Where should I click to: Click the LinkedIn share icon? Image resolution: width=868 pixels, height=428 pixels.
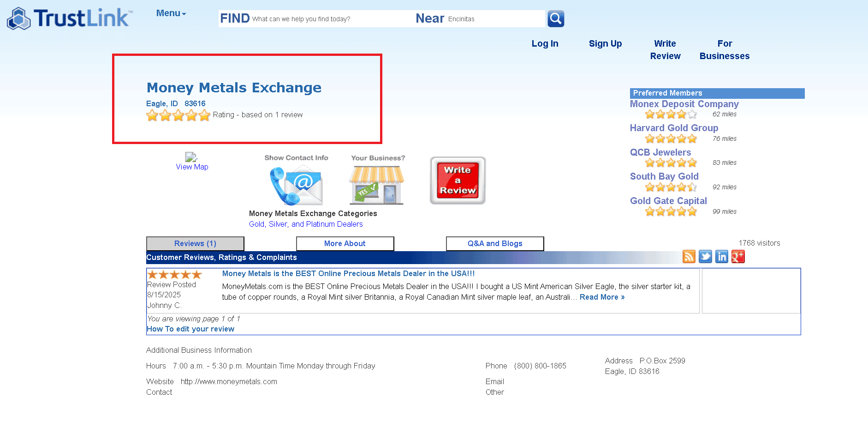tap(722, 257)
